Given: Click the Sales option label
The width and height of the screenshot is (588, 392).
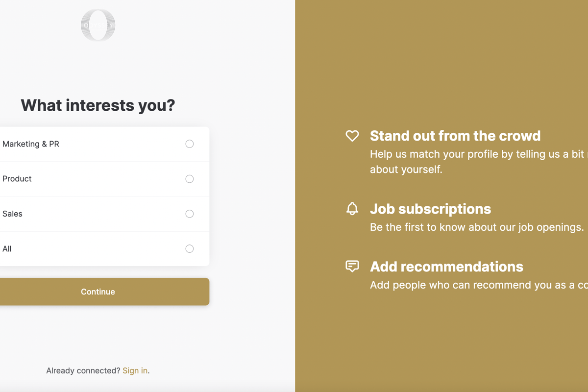Looking at the screenshot, I should (x=12, y=214).
